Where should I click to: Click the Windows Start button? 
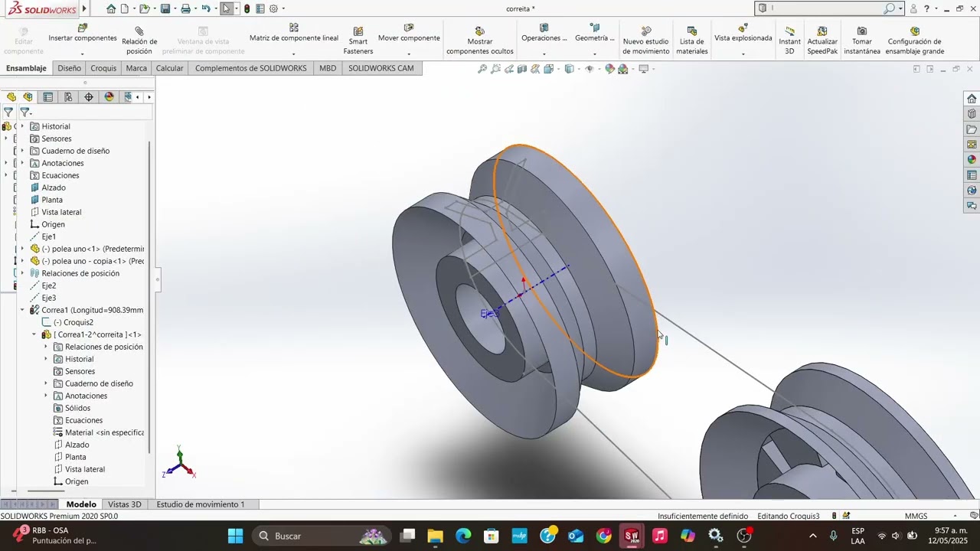pyautogui.click(x=235, y=536)
